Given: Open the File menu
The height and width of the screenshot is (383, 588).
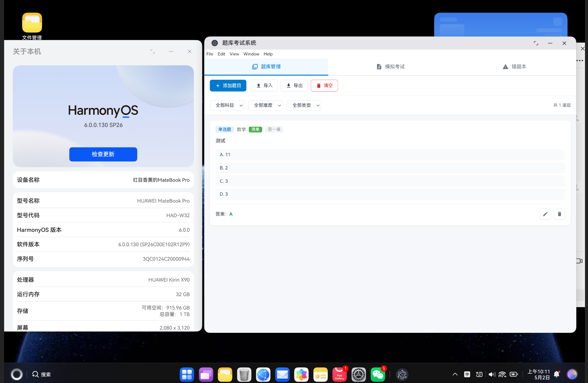Looking at the screenshot, I should coord(210,54).
